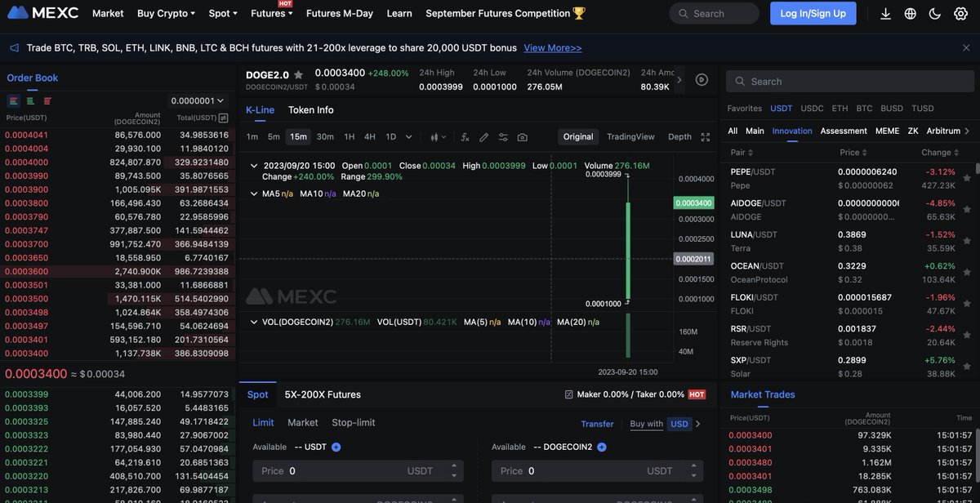Show buy orders only in order book
Image resolution: width=980 pixels, height=503 pixels.
pos(30,100)
